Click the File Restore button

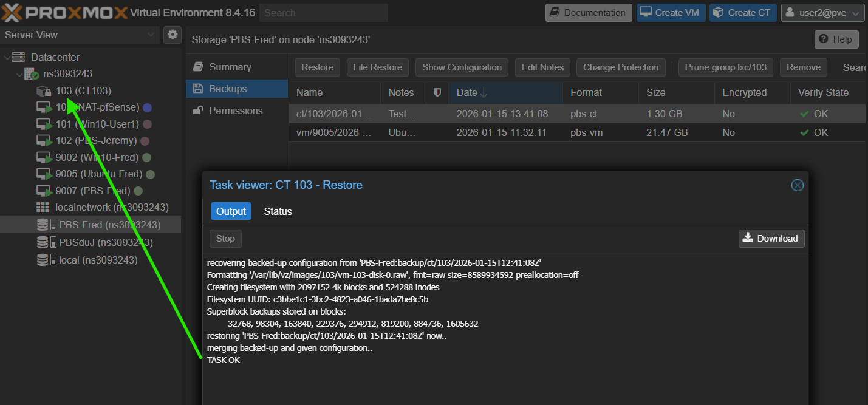tap(377, 67)
